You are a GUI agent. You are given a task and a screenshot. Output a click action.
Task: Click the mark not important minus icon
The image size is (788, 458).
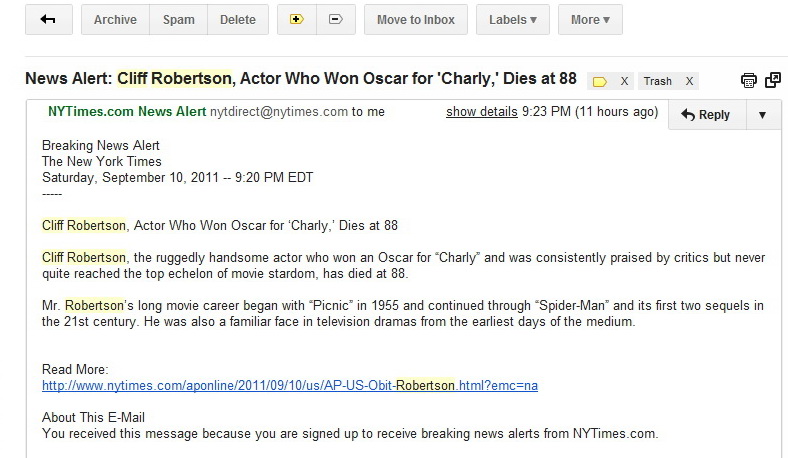pos(335,19)
